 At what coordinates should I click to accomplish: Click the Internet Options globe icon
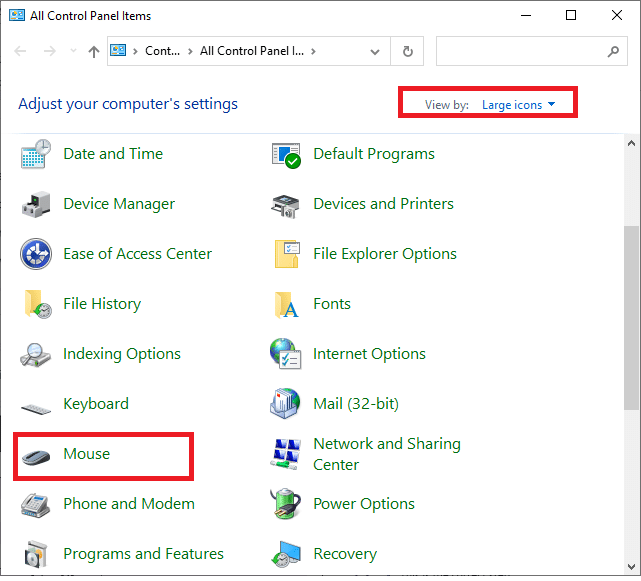[286, 355]
